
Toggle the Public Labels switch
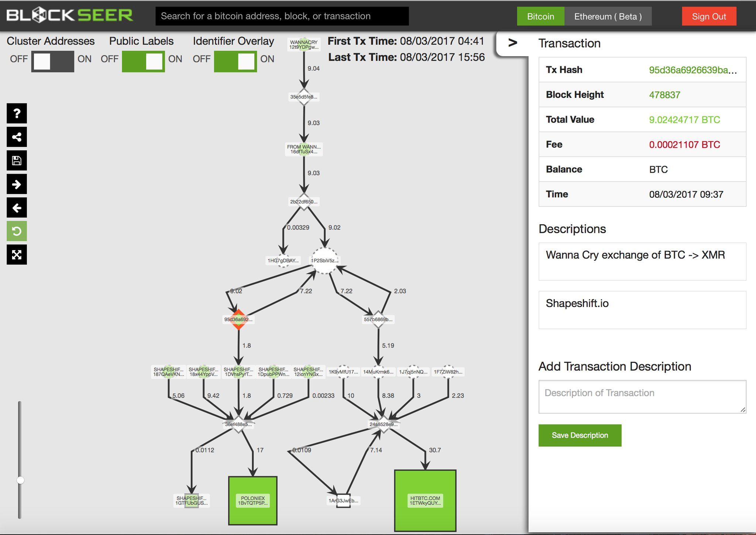coord(143,61)
